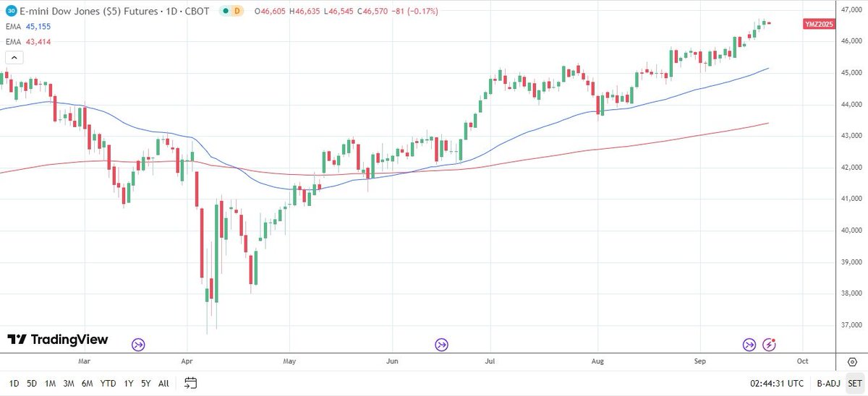
Task: Click the YMZ2025 price label on the axis
Action: 819,24
